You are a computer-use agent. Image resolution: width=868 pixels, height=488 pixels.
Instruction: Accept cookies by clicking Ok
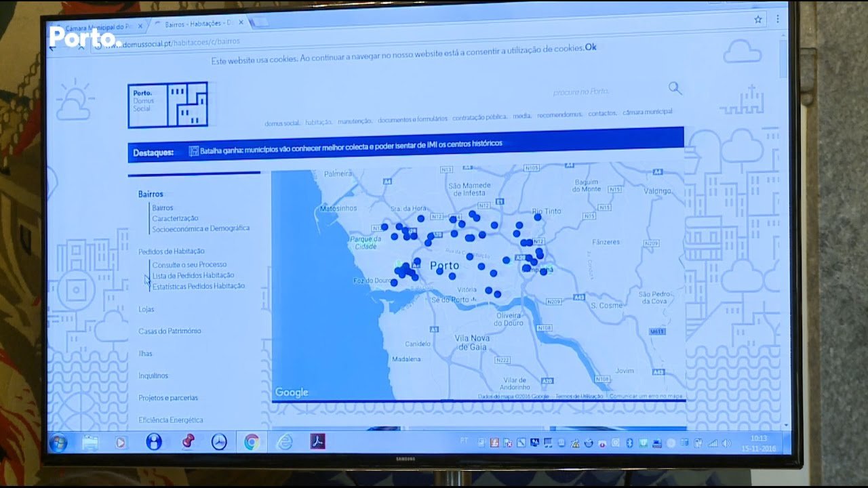[591, 47]
